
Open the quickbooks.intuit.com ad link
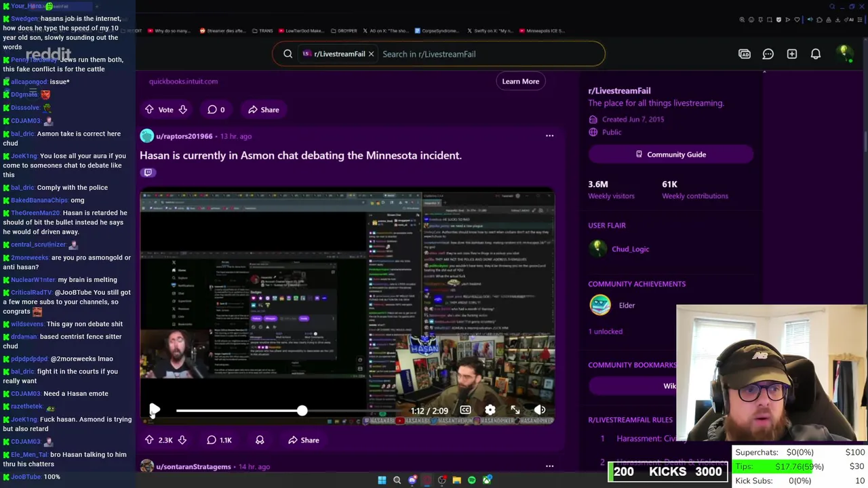pyautogui.click(x=183, y=81)
